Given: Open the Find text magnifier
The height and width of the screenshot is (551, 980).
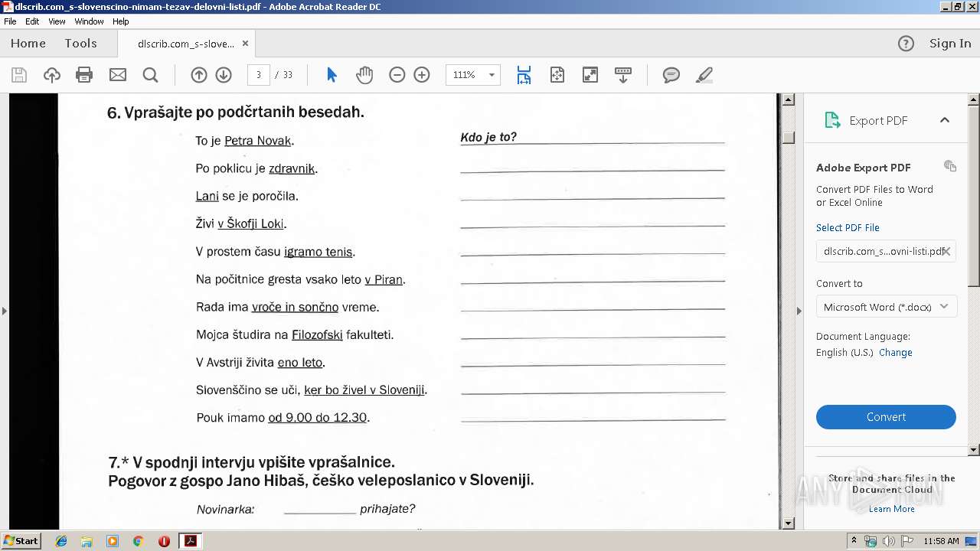Looking at the screenshot, I should pyautogui.click(x=151, y=75).
